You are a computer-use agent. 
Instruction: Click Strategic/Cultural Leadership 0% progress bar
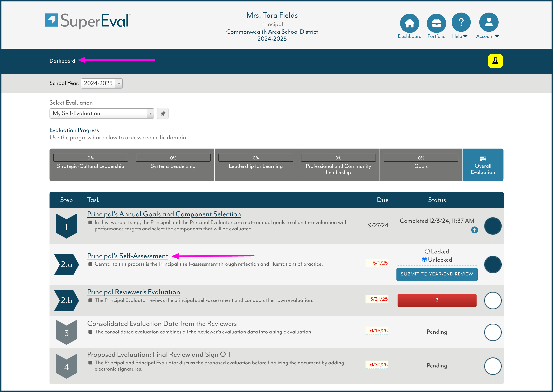91,158
